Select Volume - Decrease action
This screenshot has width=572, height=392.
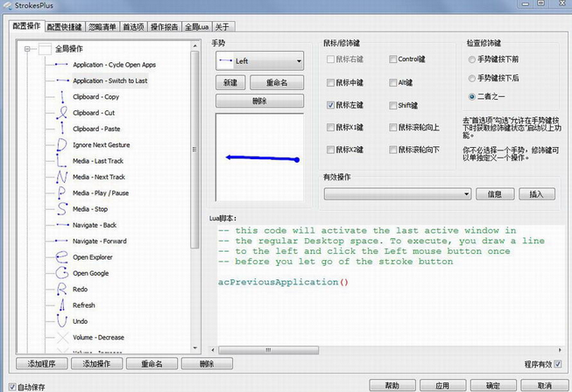[x=98, y=338]
